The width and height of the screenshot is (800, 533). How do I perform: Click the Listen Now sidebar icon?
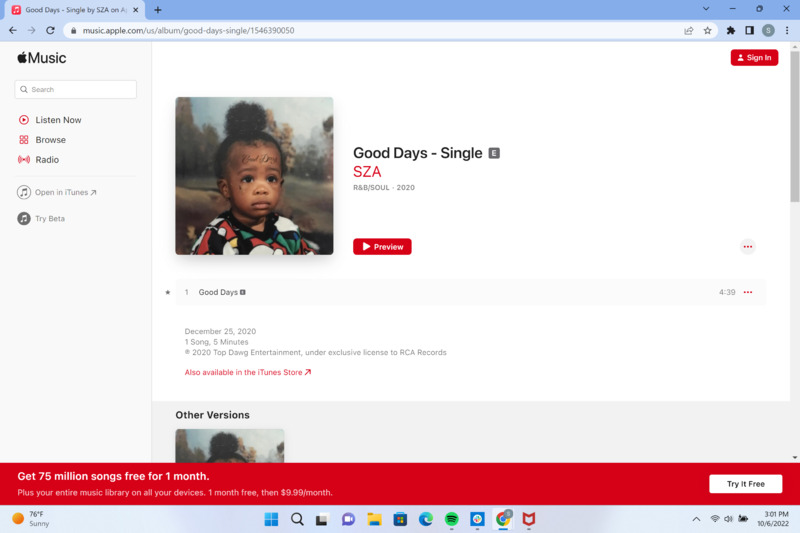(24, 120)
